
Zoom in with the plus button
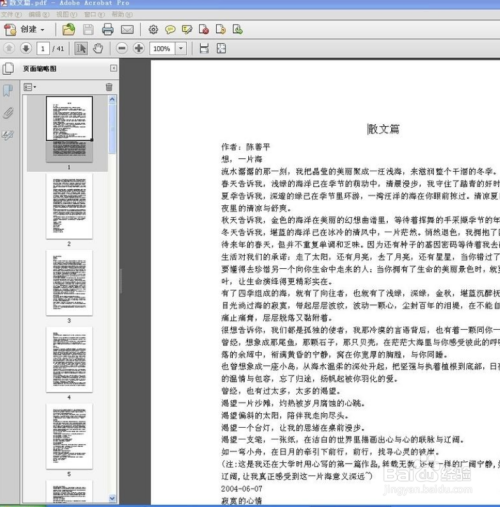(x=139, y=48)
